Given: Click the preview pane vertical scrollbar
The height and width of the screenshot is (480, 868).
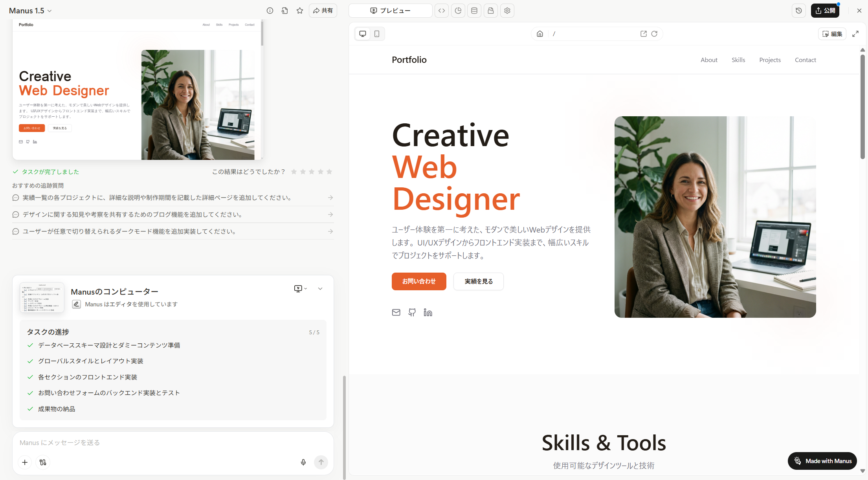Looking at the screenshot, I should [x=862, y=107].
